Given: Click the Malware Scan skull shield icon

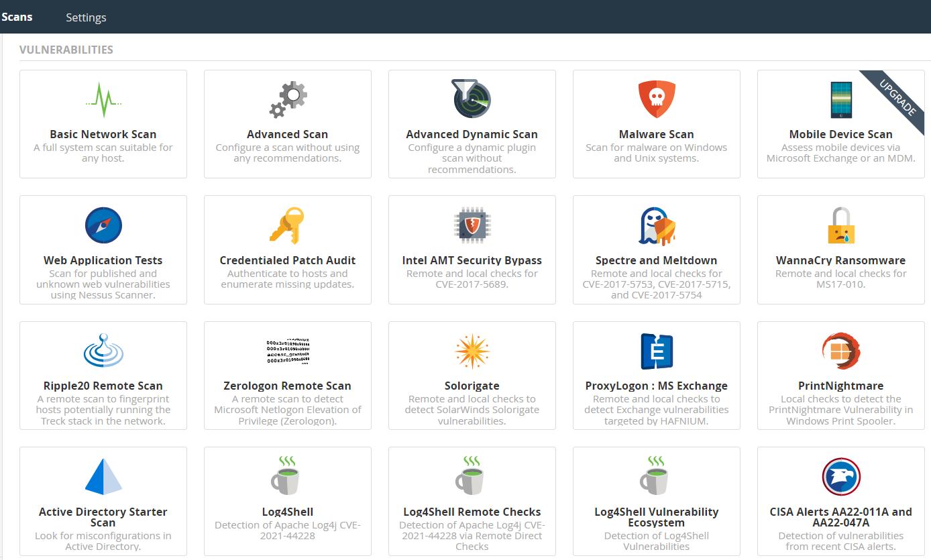Looking at the screenshot, I should click(x=657, y=100).
